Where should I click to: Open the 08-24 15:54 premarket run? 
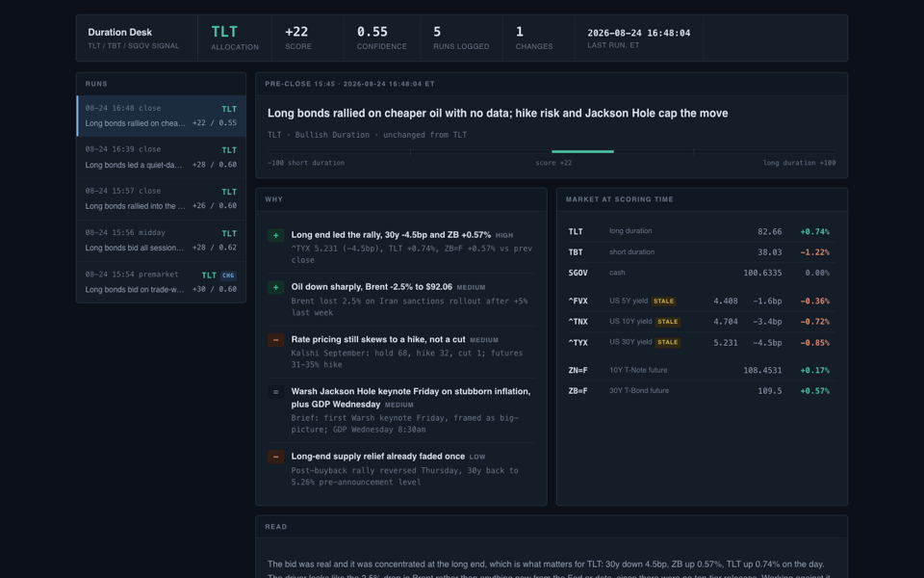pos(162,282)
